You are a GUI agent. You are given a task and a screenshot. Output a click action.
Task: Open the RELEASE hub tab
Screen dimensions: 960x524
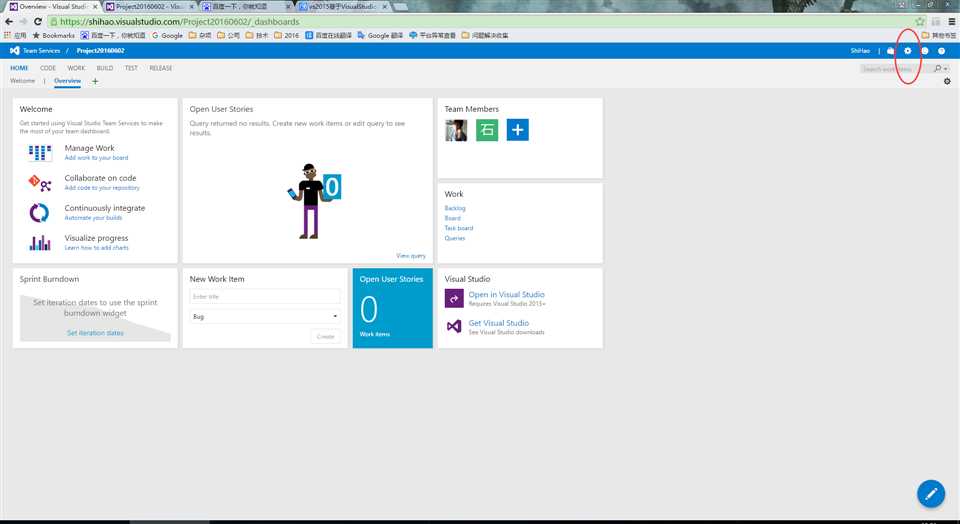coord(160,68)
